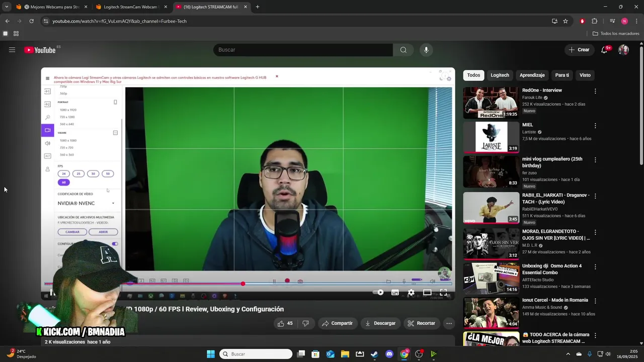Screen dimensions: 644x362
Task: Open a new browser tab
Action: pyautogui.click(x=257, y=7)
